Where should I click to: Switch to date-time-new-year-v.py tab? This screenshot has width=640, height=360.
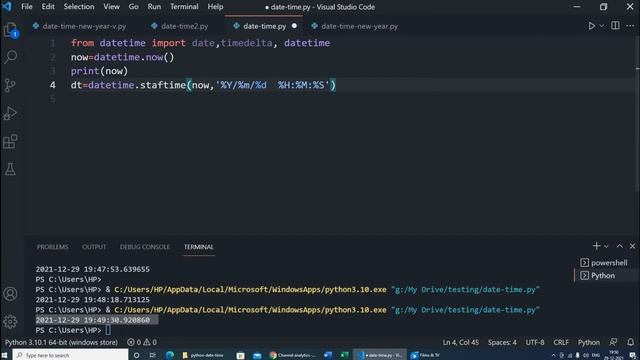[x=80, y=26]
